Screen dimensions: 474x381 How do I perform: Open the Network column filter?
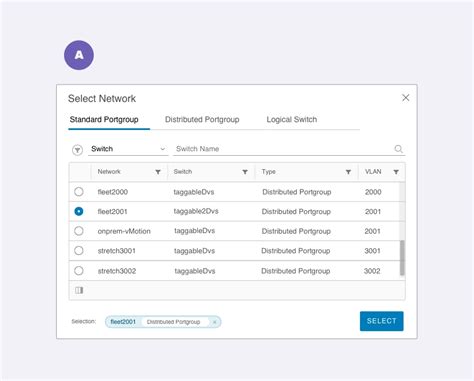pos(158,172)
